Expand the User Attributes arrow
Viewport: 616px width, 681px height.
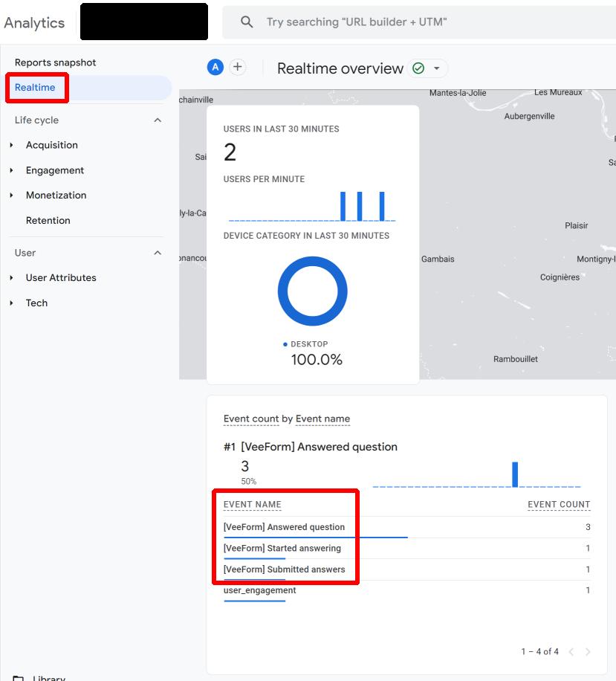[11, 278]
